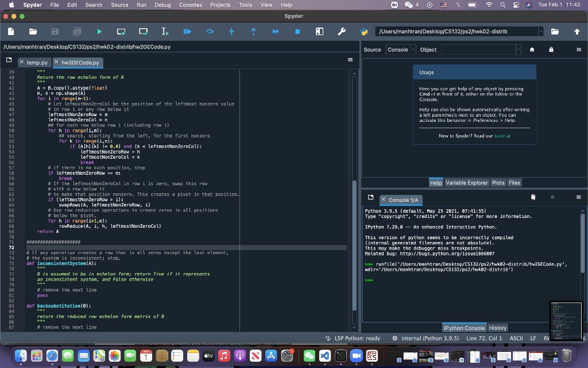The image size is (588, 368).
Task: Switch to the temp.py editor tab
Action: pos(37,62)
